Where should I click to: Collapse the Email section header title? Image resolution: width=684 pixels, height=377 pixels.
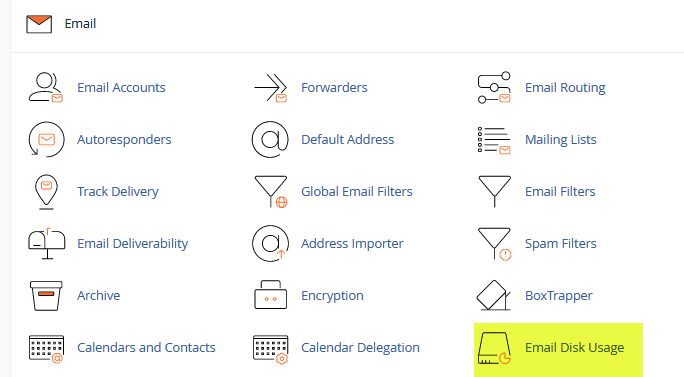point(80,24)
